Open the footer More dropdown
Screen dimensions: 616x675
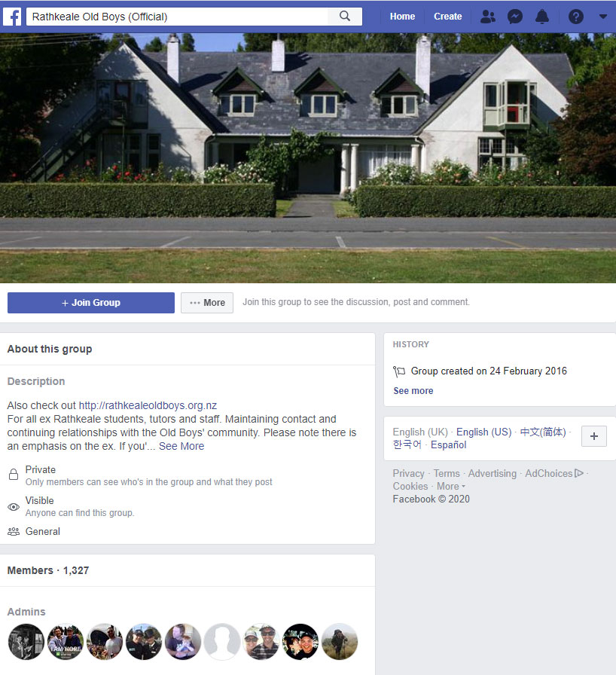coord(451,486)
